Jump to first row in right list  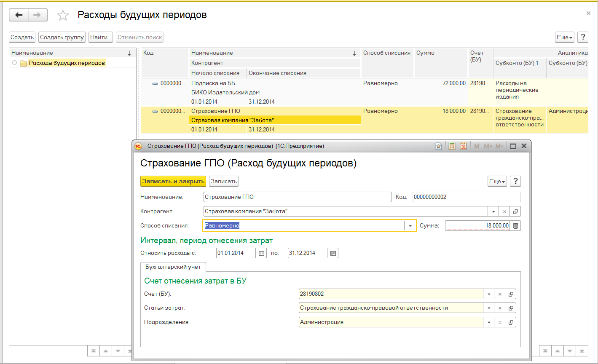(545, 351)
